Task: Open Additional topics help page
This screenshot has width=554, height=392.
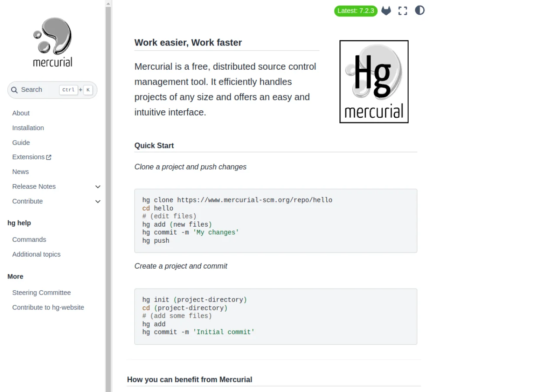Action: (x=36, y=254)
